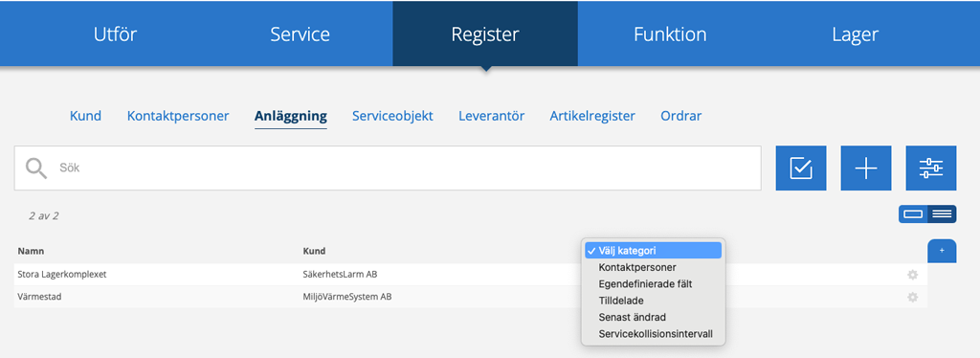Image resolution: width=980 pixels, height=358 pixels.
Task: Switch to single card view toggle
Action: 913,214
